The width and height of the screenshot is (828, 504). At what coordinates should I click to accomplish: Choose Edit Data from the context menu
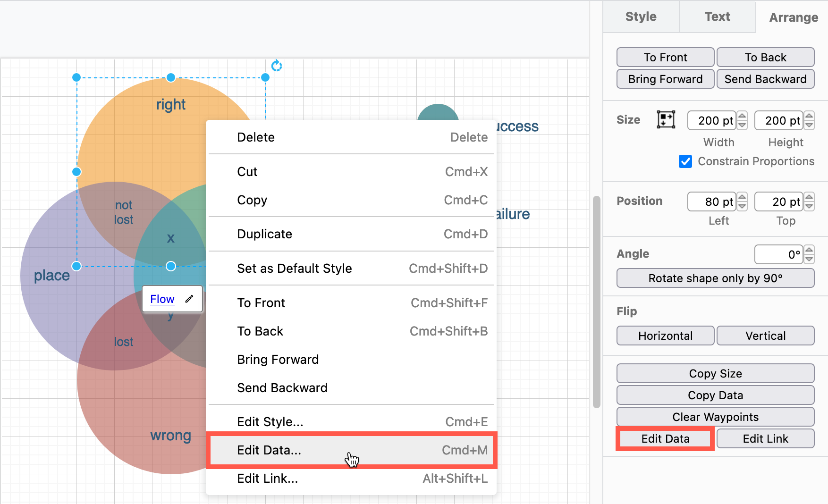pos(270,450)
